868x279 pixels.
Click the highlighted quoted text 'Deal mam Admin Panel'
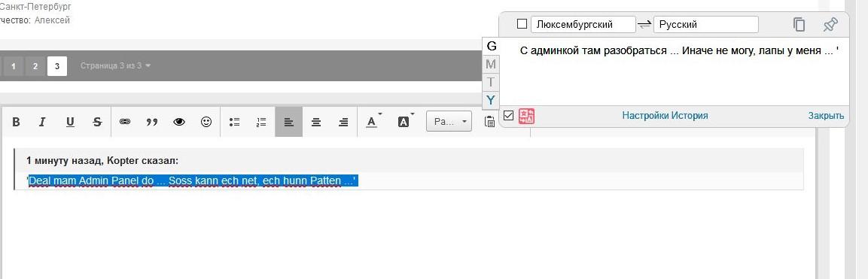coord(193,180)
